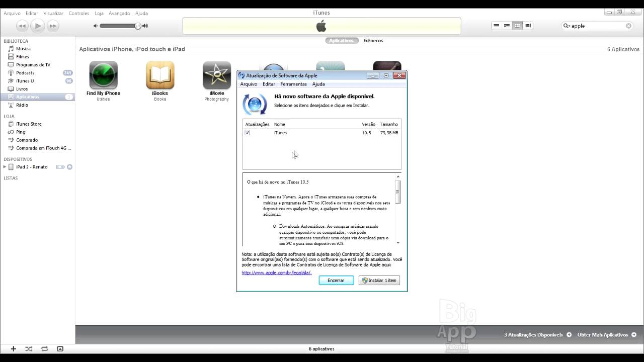644x362 pixels.
Task: Open Controles menu in iTunes
Action: [x=79, y=13]
